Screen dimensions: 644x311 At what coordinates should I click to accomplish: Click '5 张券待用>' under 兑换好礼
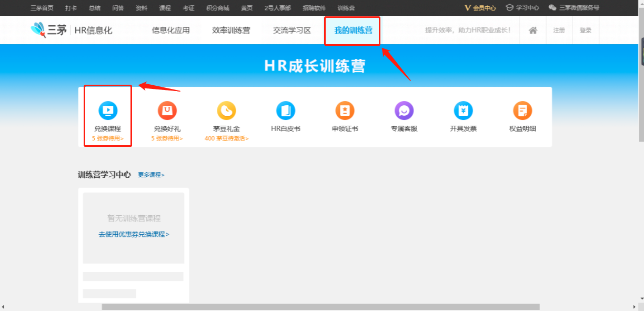tap(167, 138)
